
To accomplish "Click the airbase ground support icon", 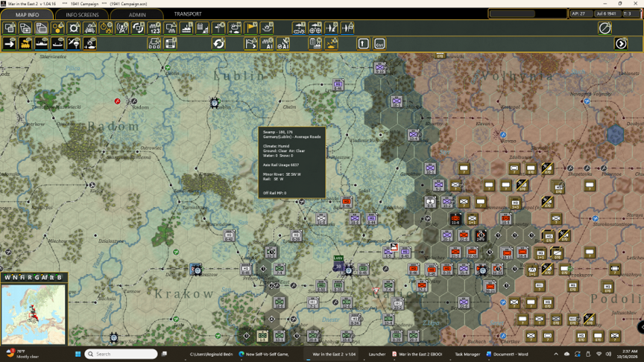I will pos(299,28).
